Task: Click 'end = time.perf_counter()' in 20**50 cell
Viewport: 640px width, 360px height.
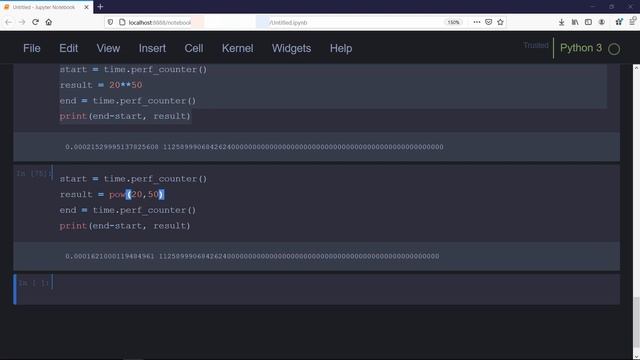Action: (128, 101)
